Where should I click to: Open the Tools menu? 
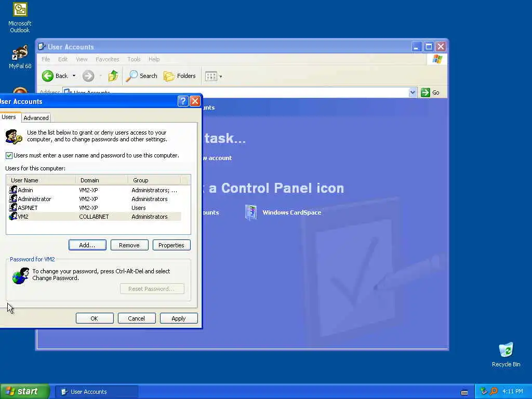134,59
